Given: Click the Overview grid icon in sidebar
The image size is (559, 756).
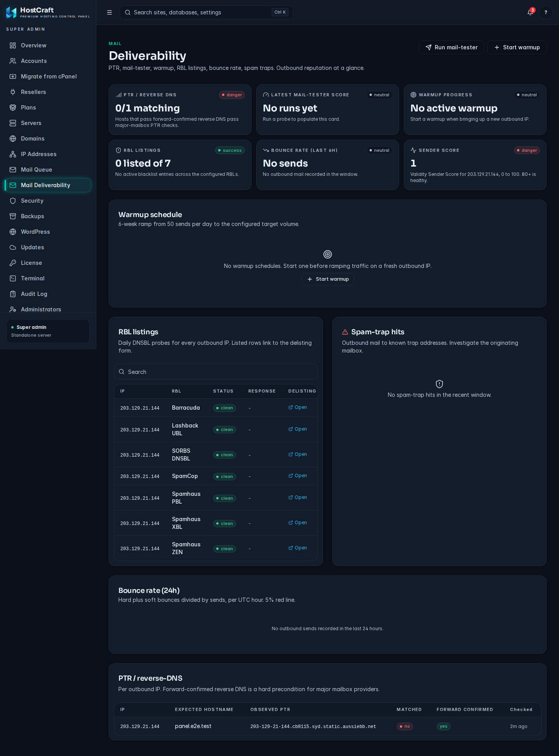Looking at the screenshot, I should point(13,45).
